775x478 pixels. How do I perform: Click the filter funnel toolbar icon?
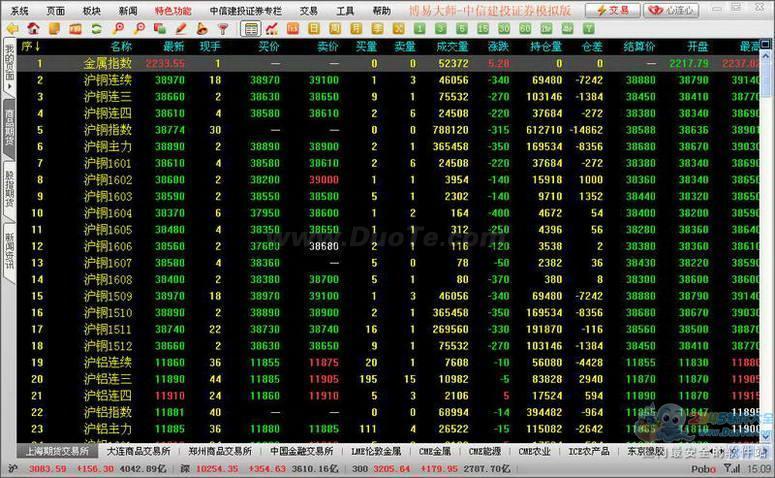tap(223, 28)
